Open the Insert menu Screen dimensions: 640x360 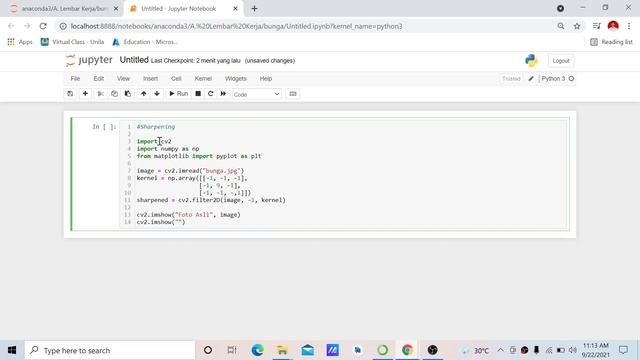(150, 79)
